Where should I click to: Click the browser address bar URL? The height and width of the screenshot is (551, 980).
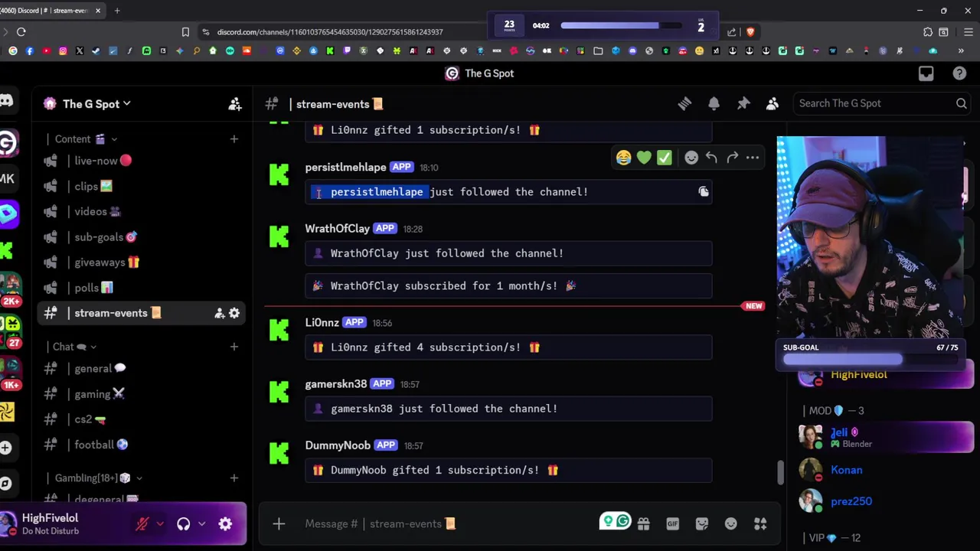click(x=330, y=32)
